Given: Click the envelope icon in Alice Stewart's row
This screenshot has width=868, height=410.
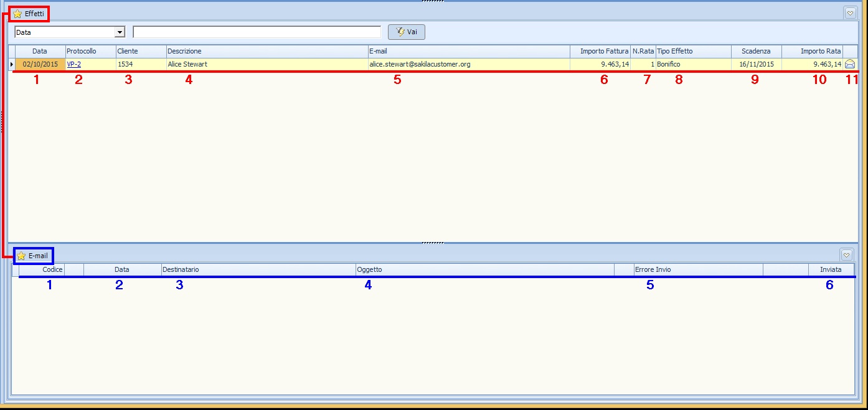Looking at the screenshot, I should coord(850,64).
